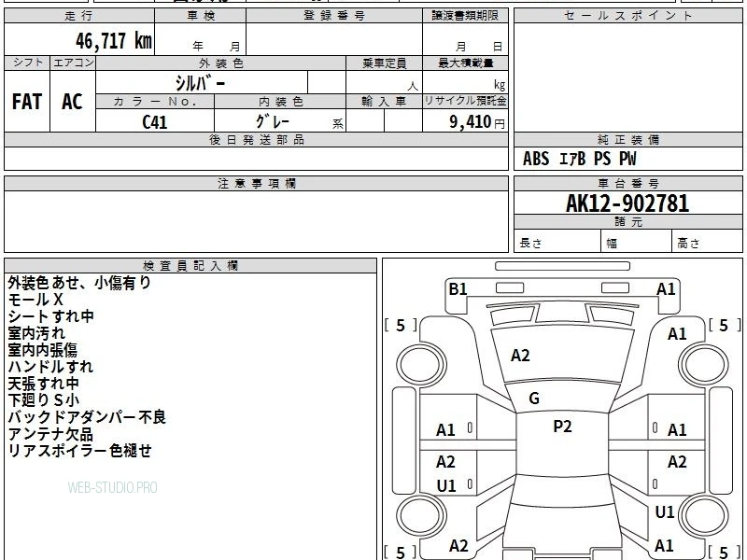Click the 外装色 header
This screenshot has width=747, height=560.
click(221, 63)
